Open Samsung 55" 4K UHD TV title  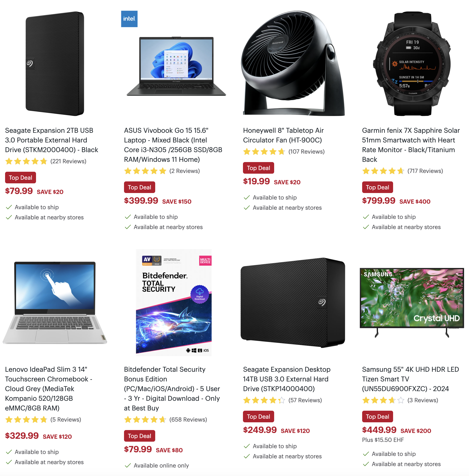pos(410,379)
